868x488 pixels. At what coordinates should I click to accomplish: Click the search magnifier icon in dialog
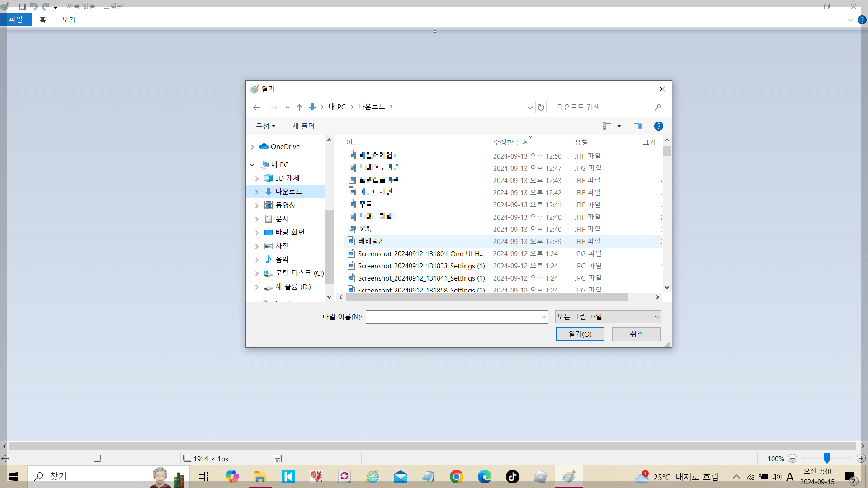[658, 107]
